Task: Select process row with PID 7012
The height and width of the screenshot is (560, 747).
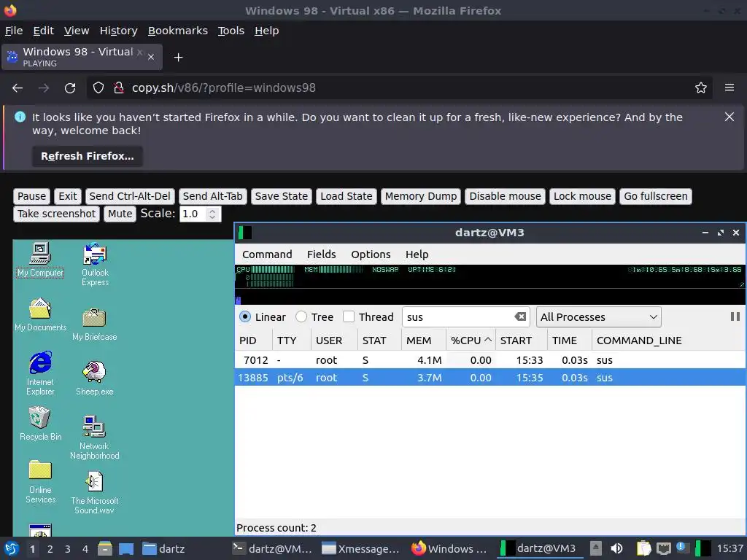Action: pyautogui.click(x=490, y=360)
